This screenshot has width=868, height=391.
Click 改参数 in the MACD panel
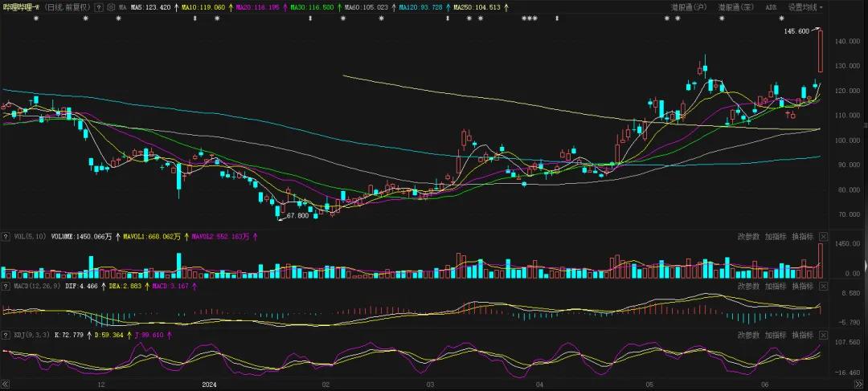[748, 286]
